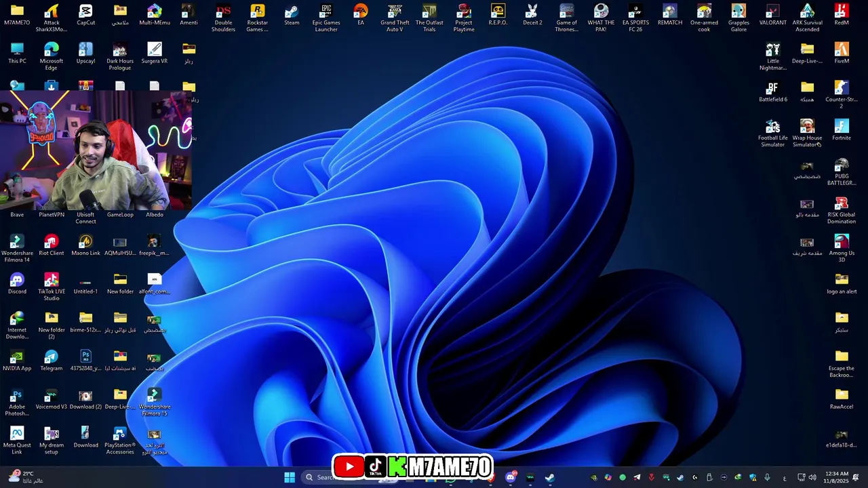Launch R.E.P.O. game icon
Viewport: 868px width, 488px height.
point(498,15)
